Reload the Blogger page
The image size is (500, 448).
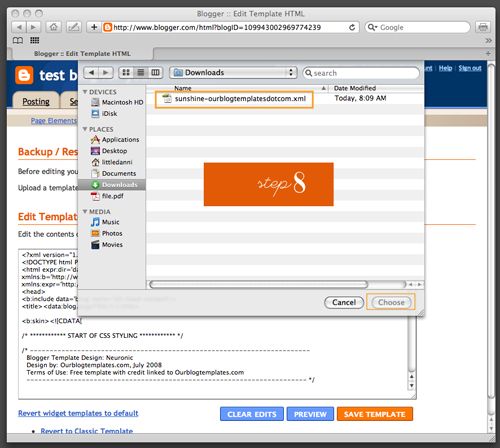(352, 27)
